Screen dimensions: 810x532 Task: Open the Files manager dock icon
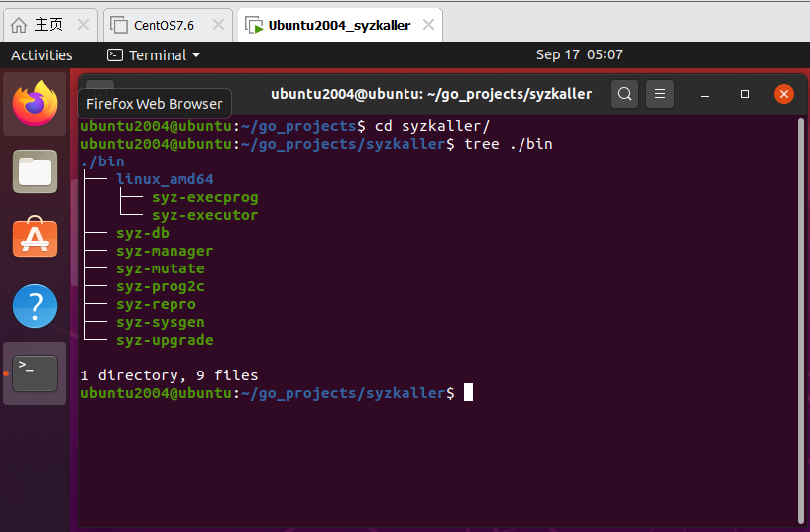tap(35, 171)
